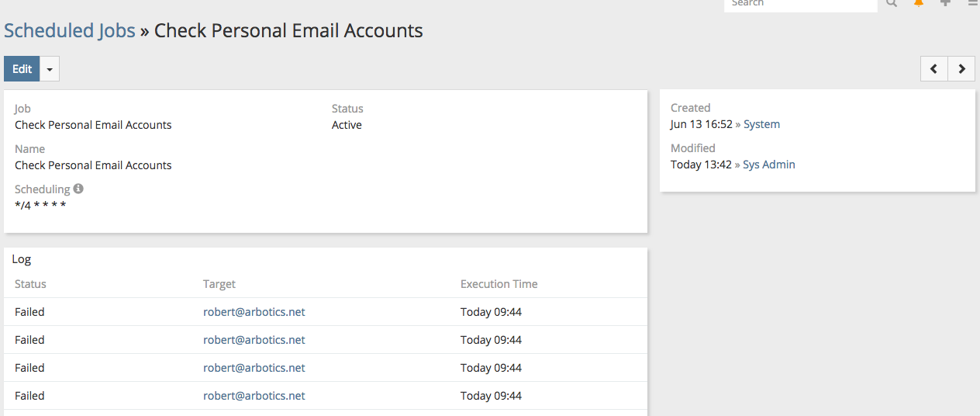Go to previous record with left chevron
Screen dimensions: 980x416
[933, 69]
